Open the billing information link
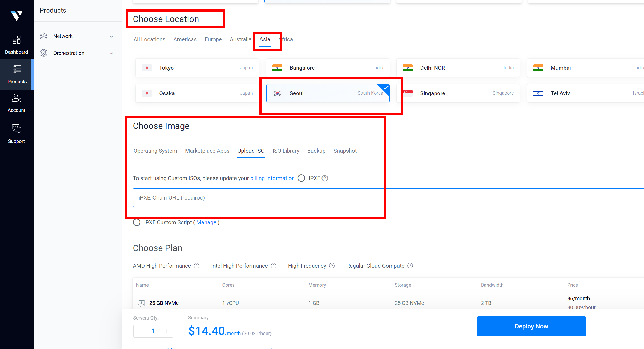The height and width of the screenshot is (349, 644). [272, 178]
